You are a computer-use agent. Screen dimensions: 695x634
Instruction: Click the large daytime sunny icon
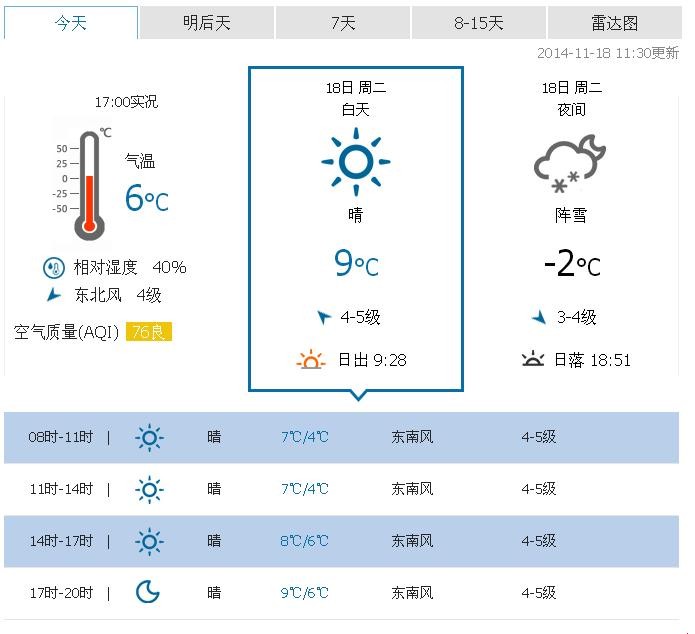pyautogui.click(x=355, y=161)
